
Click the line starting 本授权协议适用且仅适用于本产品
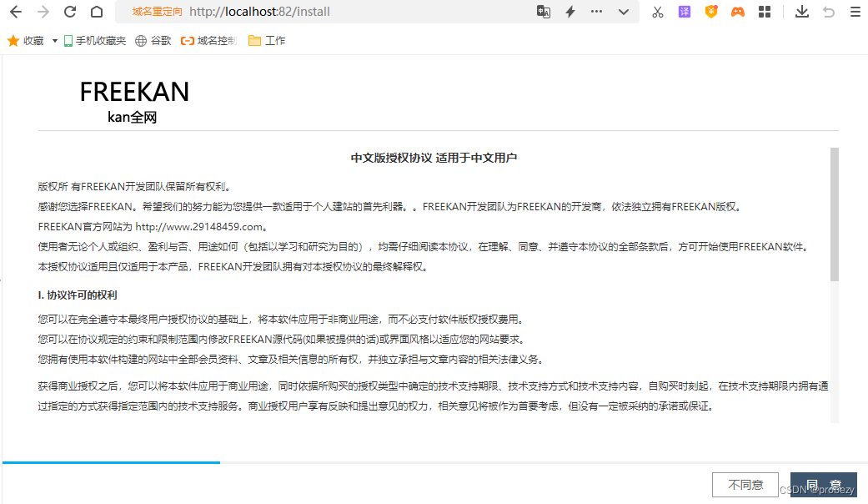[x=233, y=266]
